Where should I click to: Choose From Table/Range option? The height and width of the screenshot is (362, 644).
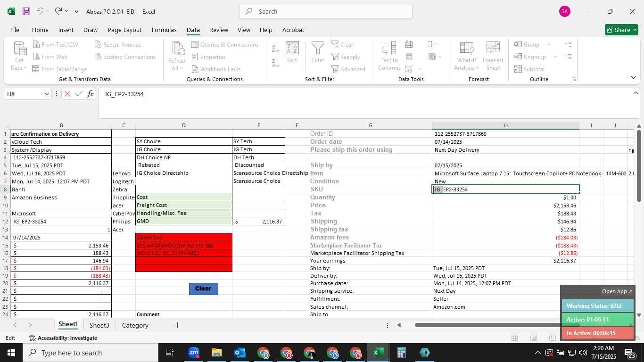(x=59, y=69)
